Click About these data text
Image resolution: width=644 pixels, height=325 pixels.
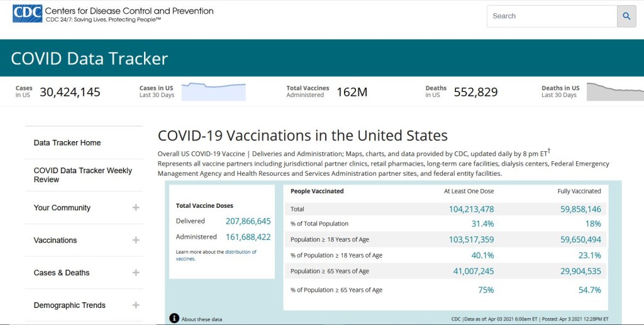click(201, 319)
